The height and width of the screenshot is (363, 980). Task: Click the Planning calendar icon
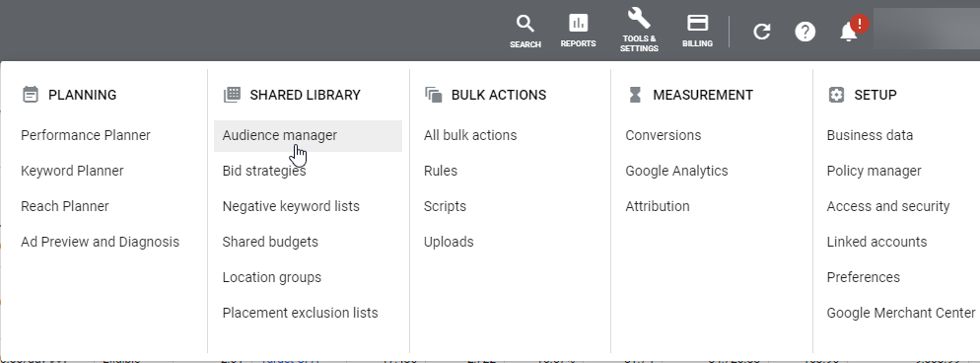point(30,95)
